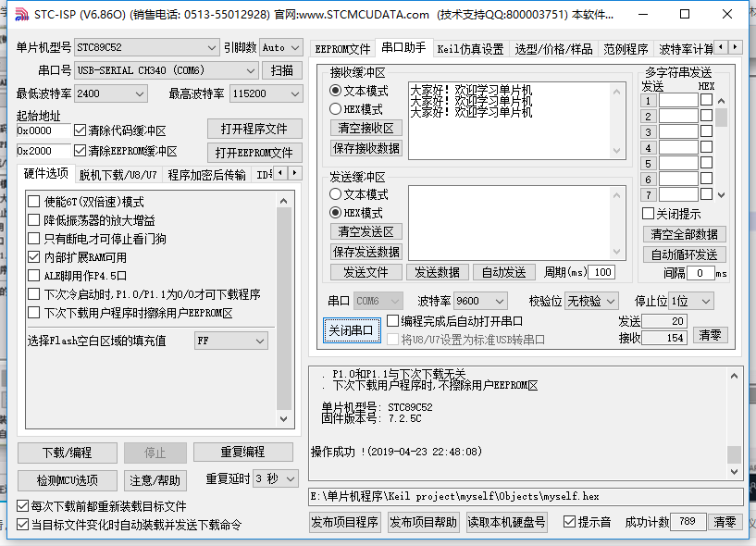
Task: Open 最低波特率 2400 dropdown
Action: [x=111, y=93]
